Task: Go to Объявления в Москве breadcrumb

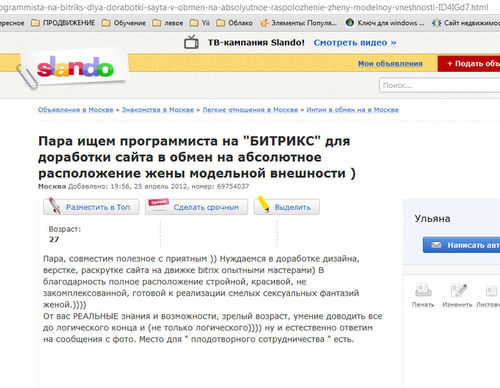Action: pos(76,110)
